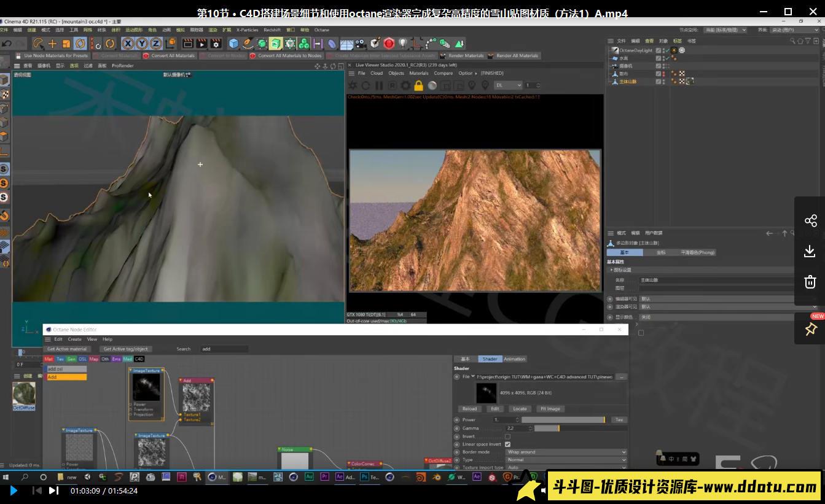Open the X-Particles menu

tap(248, 29)
